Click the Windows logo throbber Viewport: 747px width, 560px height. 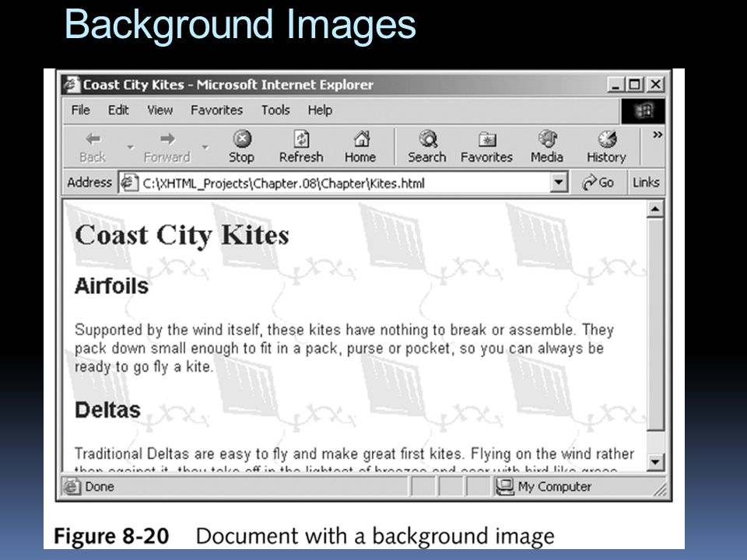coord(644,111)
